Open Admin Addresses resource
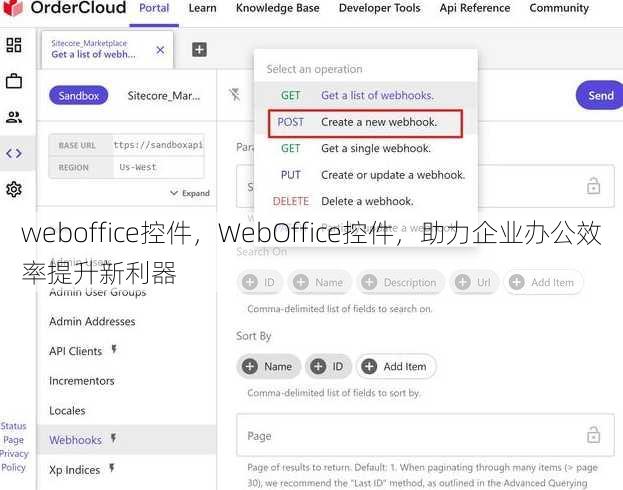 pyautogui.click(x=92, y=321)
